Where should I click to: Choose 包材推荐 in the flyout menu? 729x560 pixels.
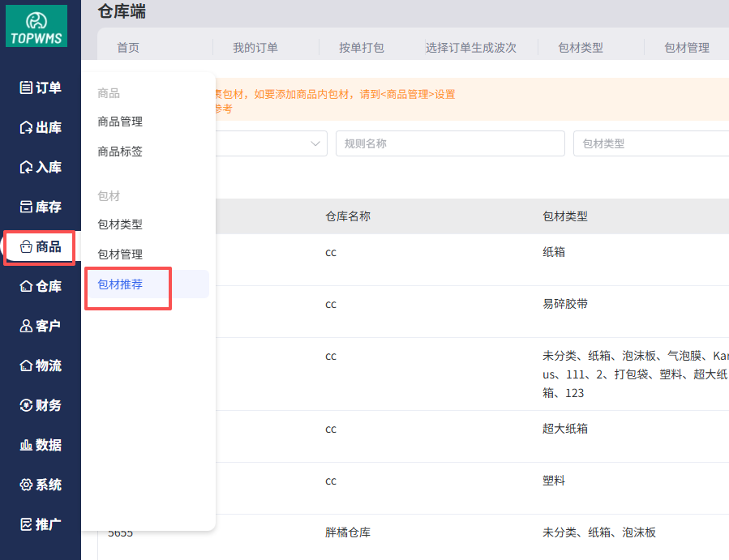click(120, 284)
